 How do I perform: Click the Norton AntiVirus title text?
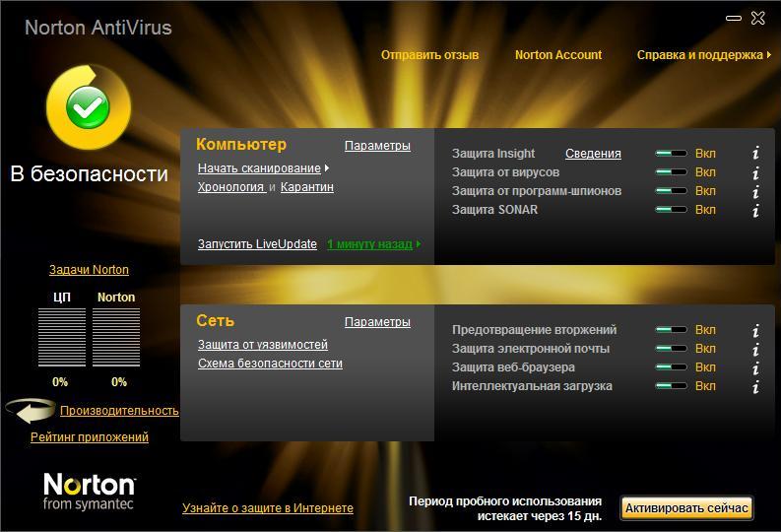pos(98,28)
